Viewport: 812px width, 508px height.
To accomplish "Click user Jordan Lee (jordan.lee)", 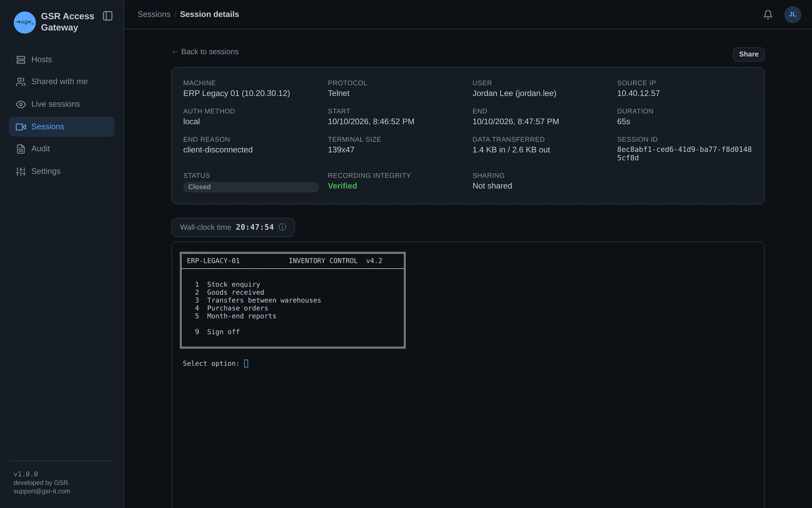I will click(x=514, y=93).
